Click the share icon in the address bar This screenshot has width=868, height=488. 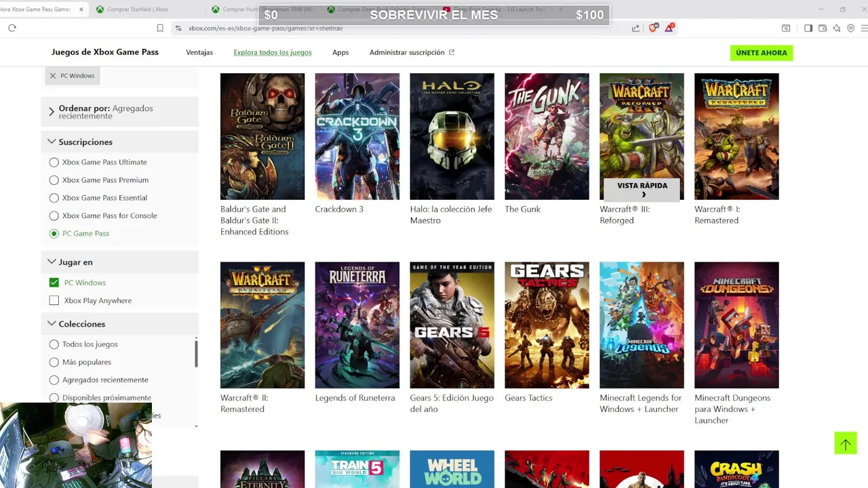point(635,28)
